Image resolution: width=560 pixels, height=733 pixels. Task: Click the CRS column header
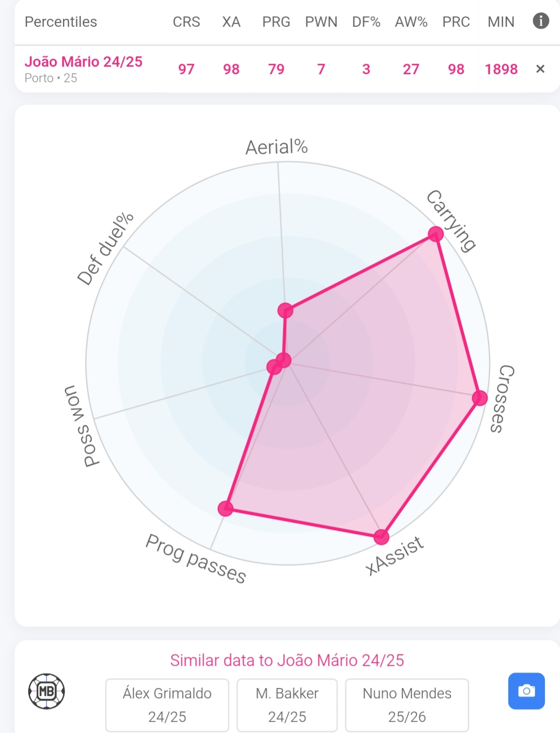186,22
